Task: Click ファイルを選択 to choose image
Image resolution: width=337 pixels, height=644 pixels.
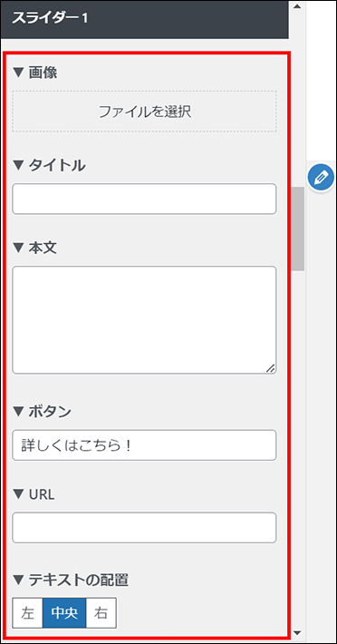Action: tap(144, 112)
